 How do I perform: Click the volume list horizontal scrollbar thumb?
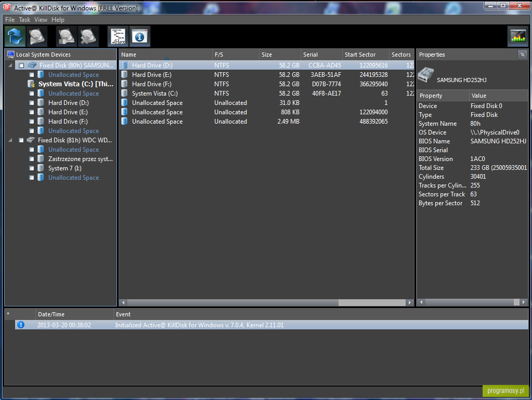click(372, 302)
